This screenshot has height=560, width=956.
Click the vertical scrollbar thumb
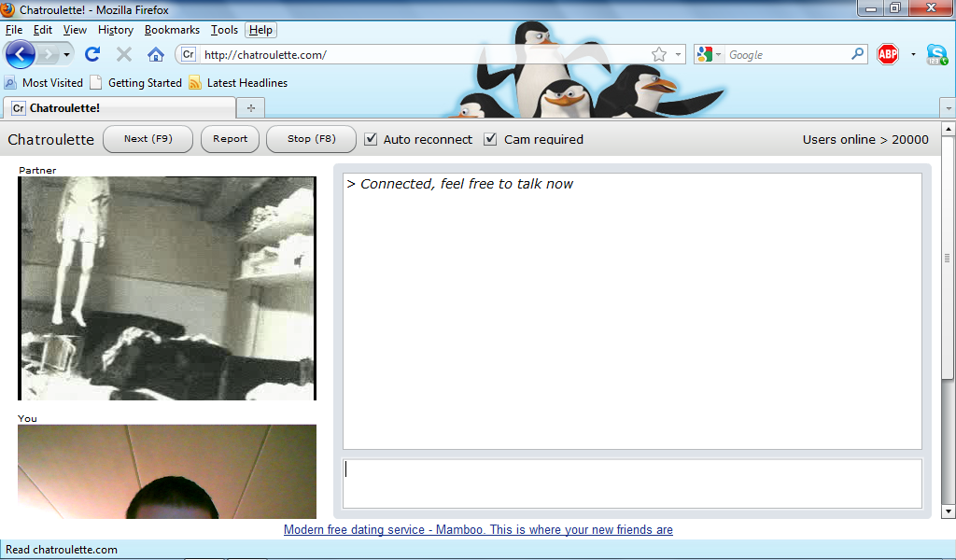948,259
